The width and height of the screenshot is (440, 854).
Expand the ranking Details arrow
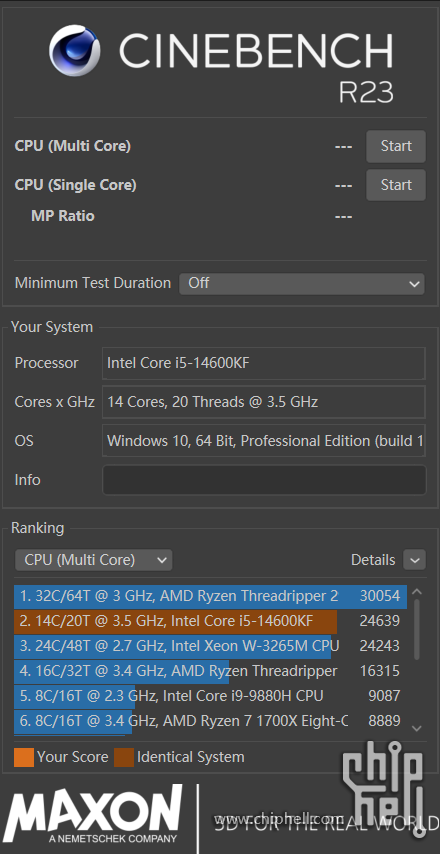(x=414, y=560)
